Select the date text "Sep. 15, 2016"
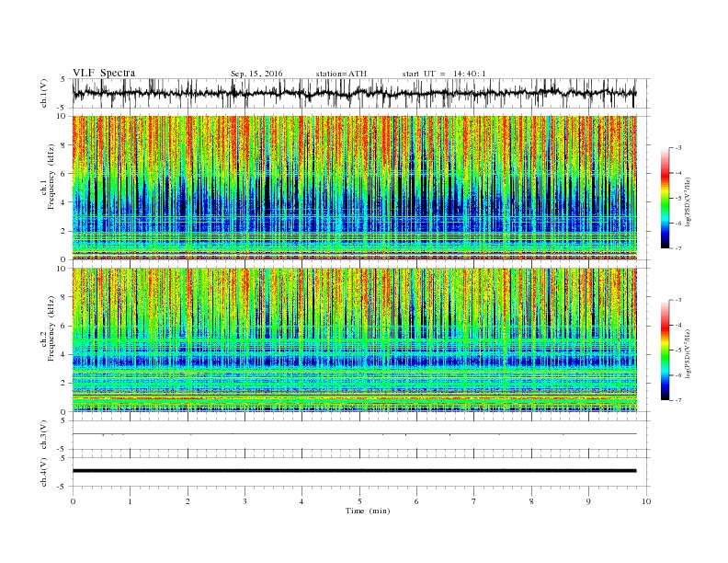The width and height of the screenshot is (728, 563). point(256,74)
